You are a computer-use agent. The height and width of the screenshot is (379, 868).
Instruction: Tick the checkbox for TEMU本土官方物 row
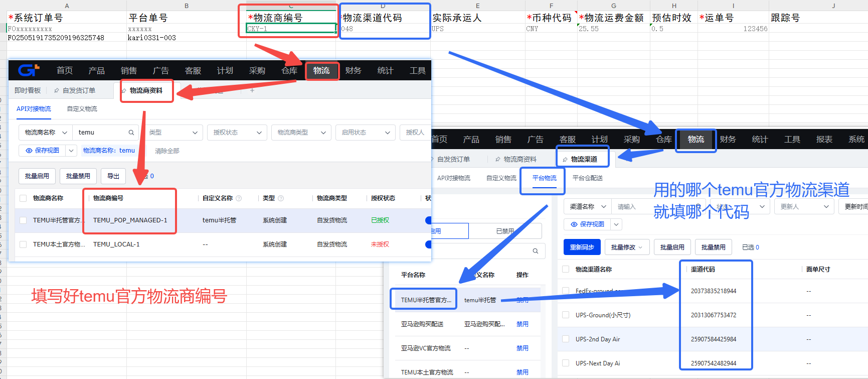click(23, 244)
